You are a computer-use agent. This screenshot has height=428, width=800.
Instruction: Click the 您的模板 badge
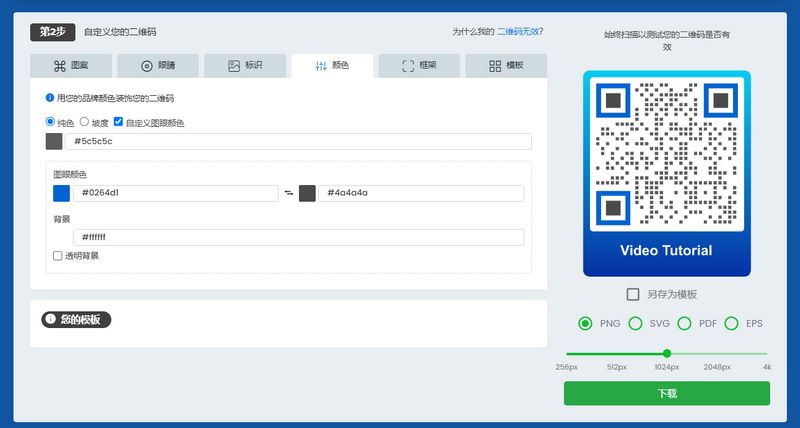point(76,319)
